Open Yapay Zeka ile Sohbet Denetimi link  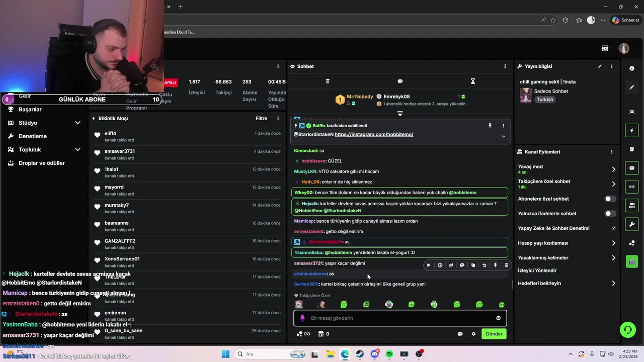click(x=567, y=228)
